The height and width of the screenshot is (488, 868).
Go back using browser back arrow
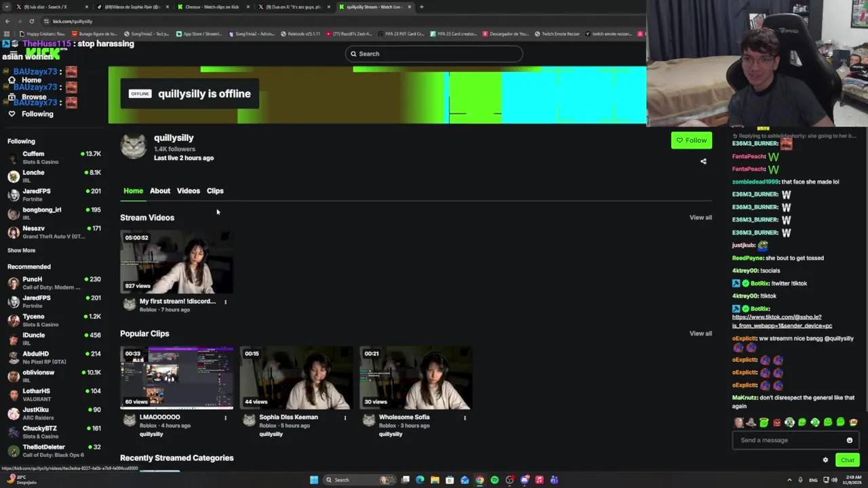(x=7, y=21)
